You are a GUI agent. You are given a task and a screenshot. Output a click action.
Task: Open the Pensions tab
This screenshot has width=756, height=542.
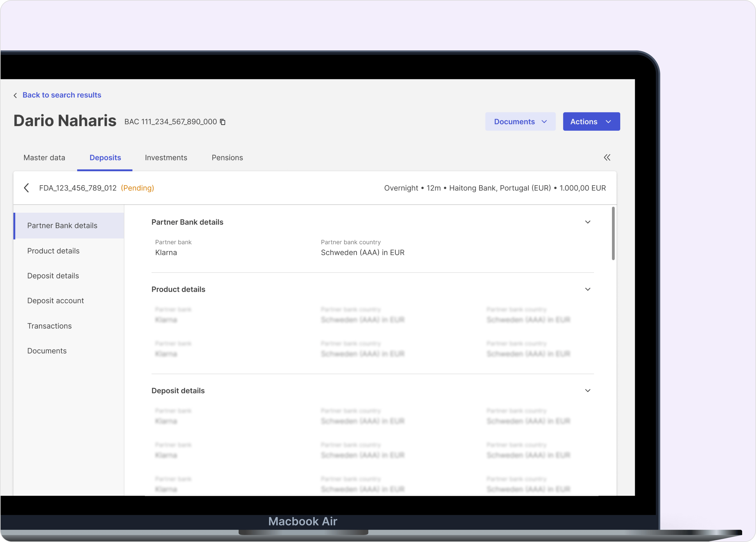click(x=227, y=158)
